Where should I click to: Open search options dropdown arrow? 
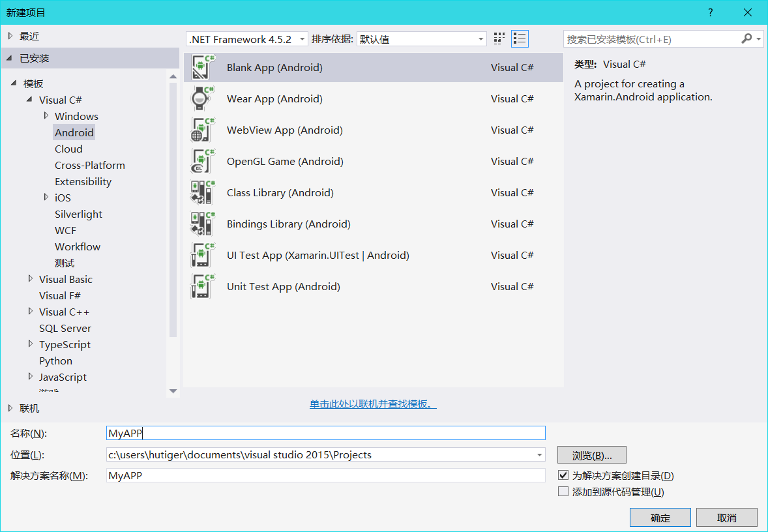(759, 38)
